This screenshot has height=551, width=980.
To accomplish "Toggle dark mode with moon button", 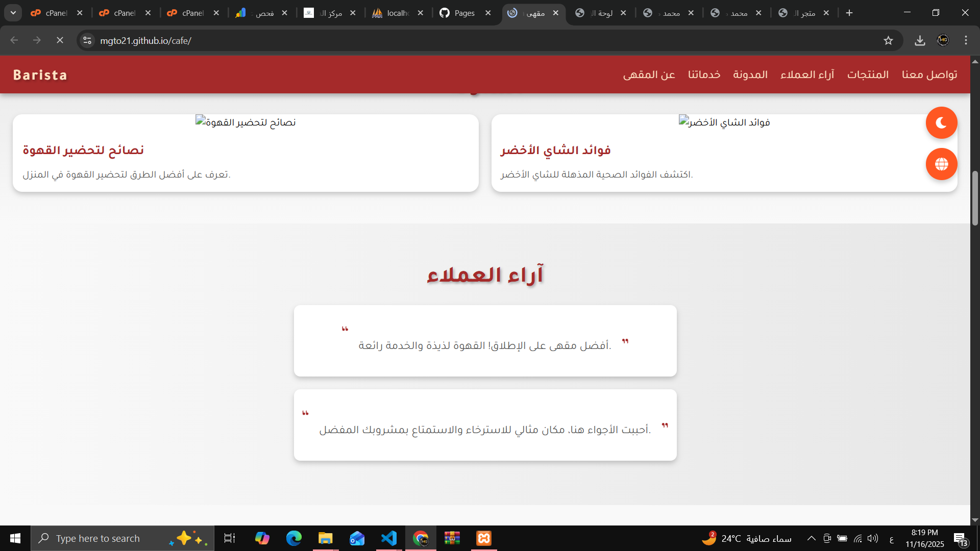I will tap(941, 123).
